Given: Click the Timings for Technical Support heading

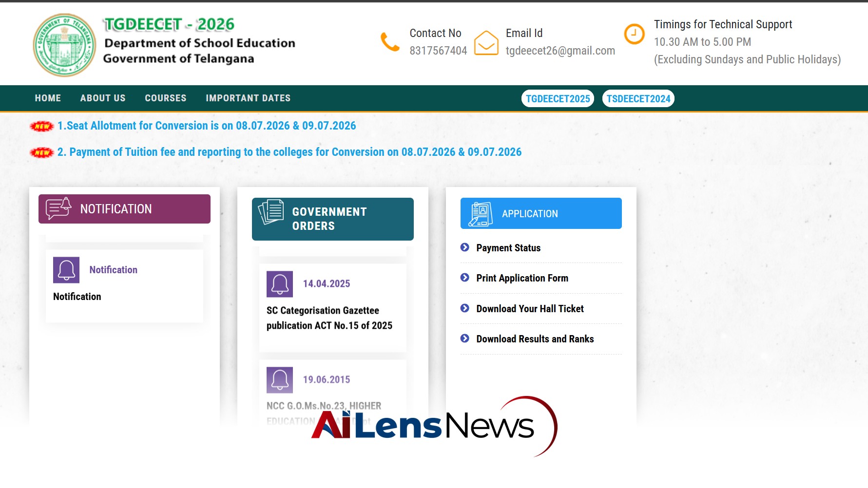Looking at the screenshot, I should tap(723, 24).
